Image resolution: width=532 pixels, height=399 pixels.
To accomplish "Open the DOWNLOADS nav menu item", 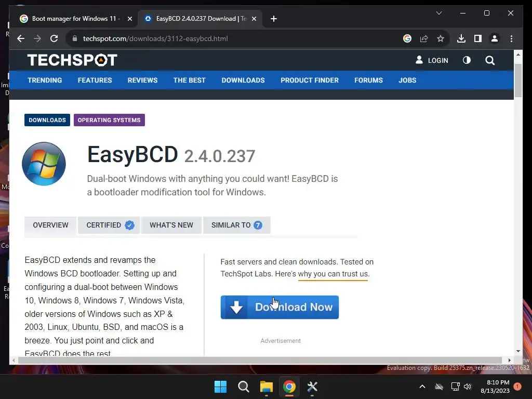I will (243, 81).
